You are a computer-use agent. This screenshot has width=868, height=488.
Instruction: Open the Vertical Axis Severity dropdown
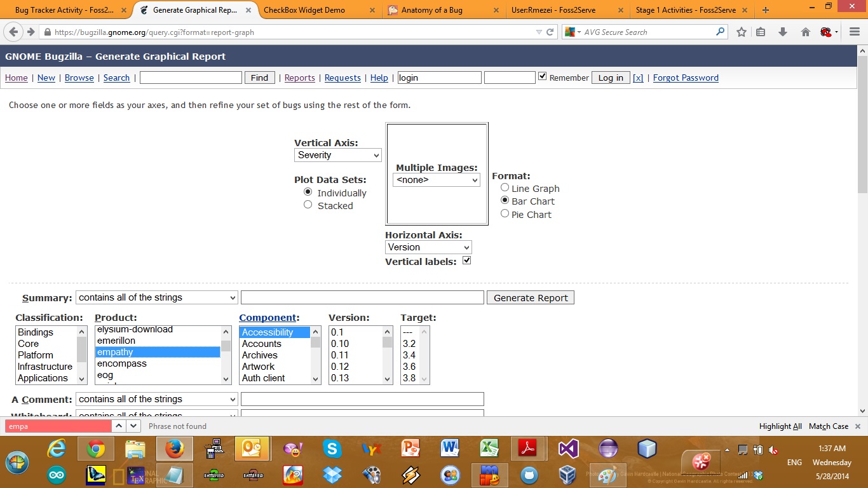pyautogui.click(x=338, y=155)
